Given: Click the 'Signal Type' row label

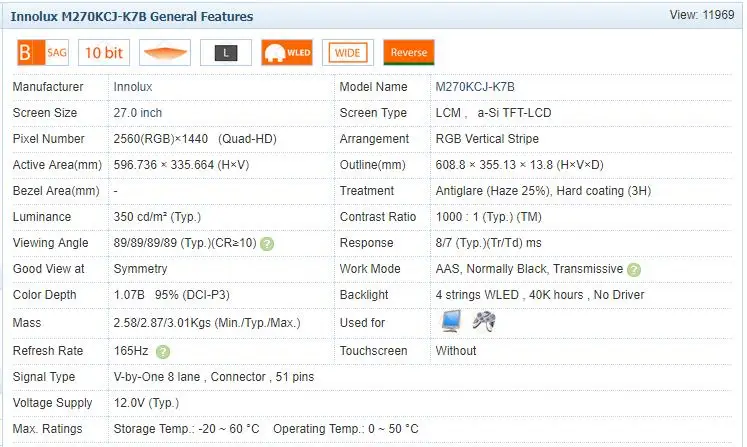Looking at the screenshot, I should pos(44,377).
